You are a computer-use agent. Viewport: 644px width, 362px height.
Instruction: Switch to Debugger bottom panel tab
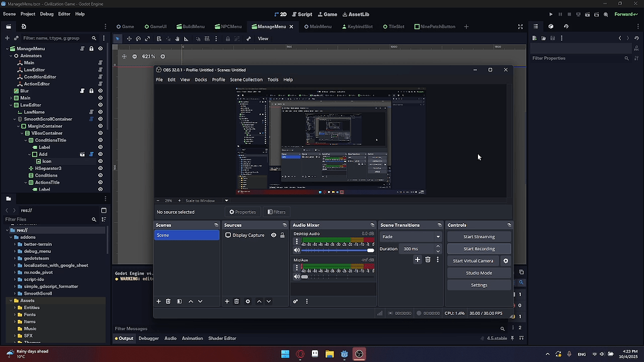[x=148, y=338]
